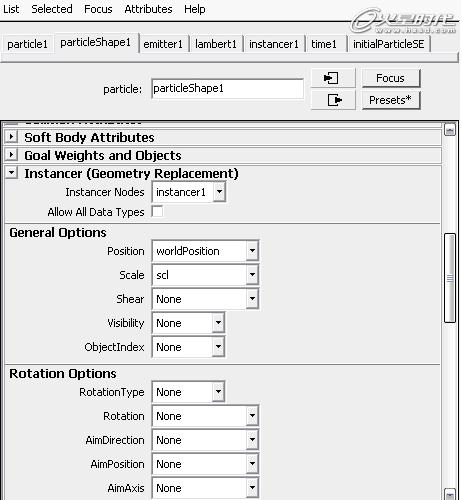This screenshot has height=500, width=462.
Task: Click the go to input connection icon
Action: coord(333,78)
